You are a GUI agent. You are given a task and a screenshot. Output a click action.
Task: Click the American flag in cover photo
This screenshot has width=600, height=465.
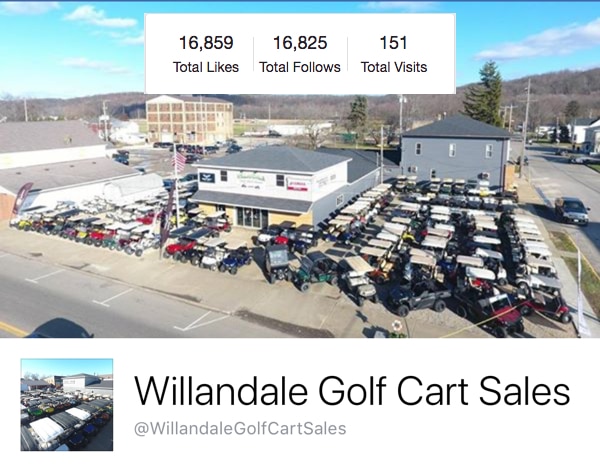coord(179,161)
